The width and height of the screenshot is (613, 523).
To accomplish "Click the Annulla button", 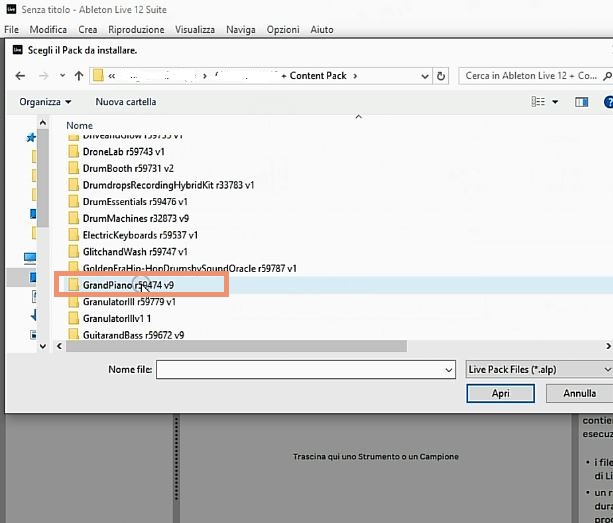I will [x=579, y=394].
